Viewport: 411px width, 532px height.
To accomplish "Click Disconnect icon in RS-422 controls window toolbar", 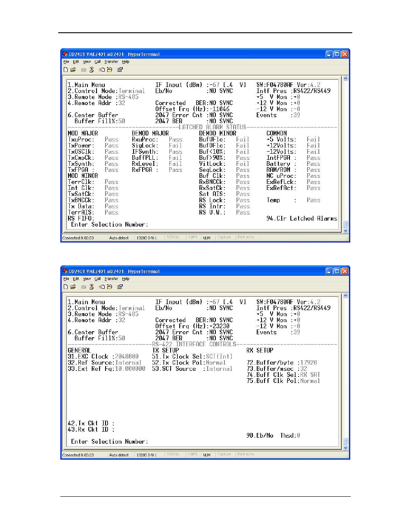I will tap(92, 286).
